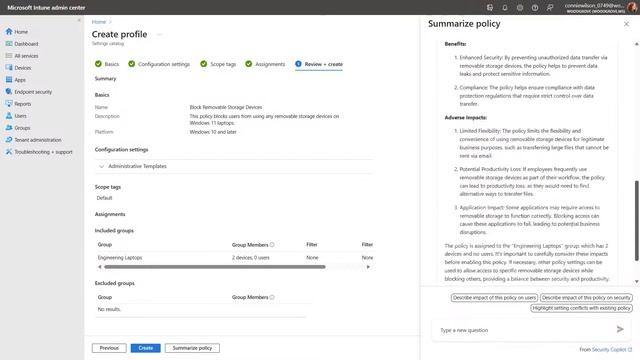Click '2 devices, 0 users' cell
640x360 pixels.
click(x=250, y=258)
